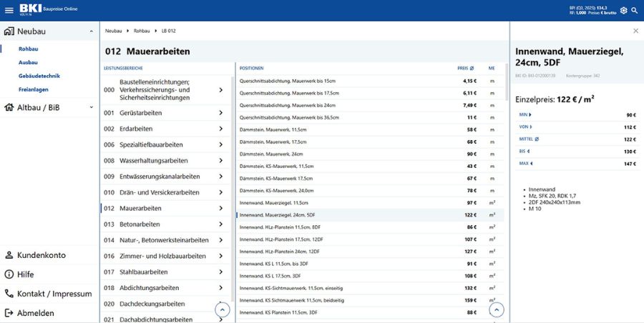
Task: Expand chevron for 006 Spezialtiefbauarbeiten
Action: coord(221,144)
